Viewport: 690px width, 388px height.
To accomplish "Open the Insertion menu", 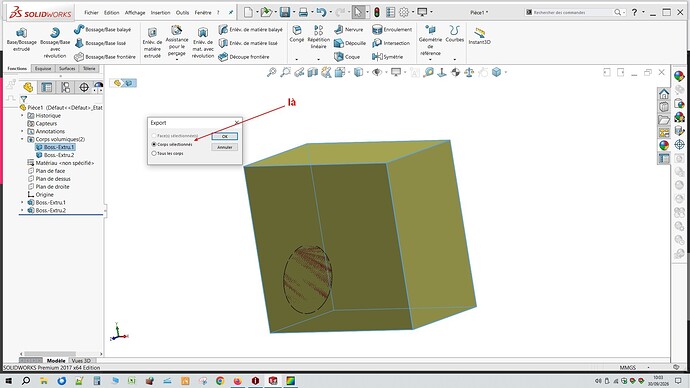I will coord(160,13).
